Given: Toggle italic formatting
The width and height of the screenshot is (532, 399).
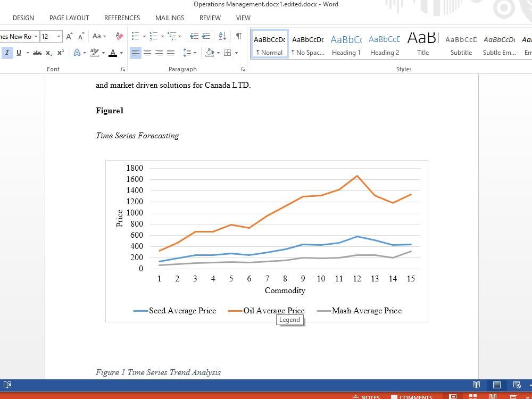Looking at the screenshot, I should pos(7,53).
